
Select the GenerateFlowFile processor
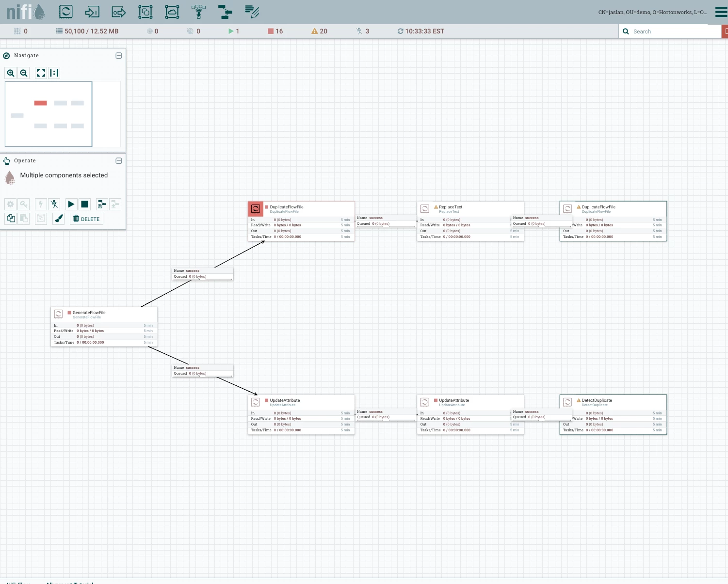(x=104, y=327)
